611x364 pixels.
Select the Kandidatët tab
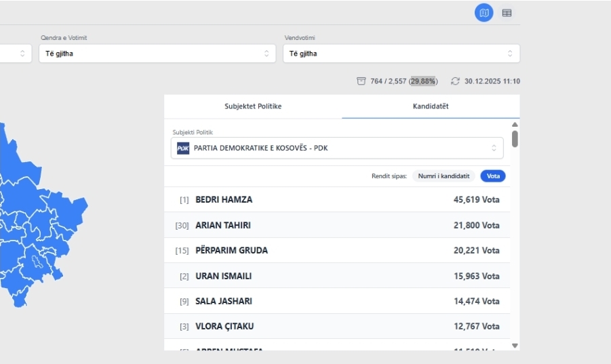coord(431,106)
